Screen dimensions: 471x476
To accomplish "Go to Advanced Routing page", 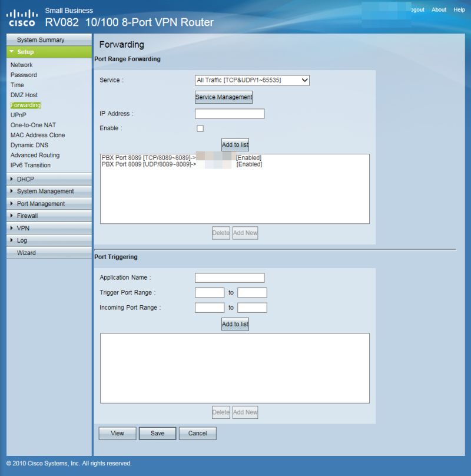I will tap(35, 155).
